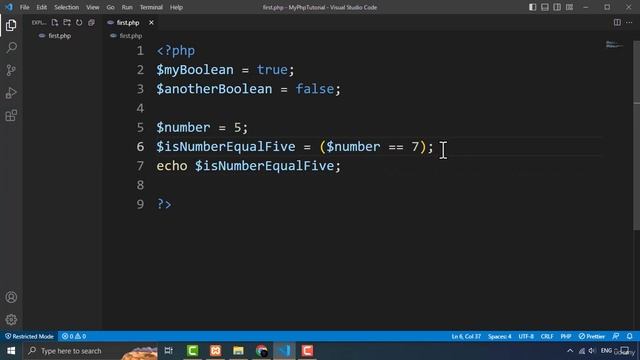The width and height of the screenshot is (640, 360).
Task: Open the Extensions view
Action: [x=11, y=116]
